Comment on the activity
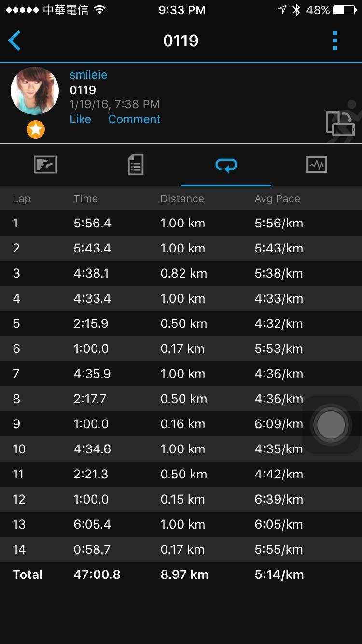 coord(134,119)
